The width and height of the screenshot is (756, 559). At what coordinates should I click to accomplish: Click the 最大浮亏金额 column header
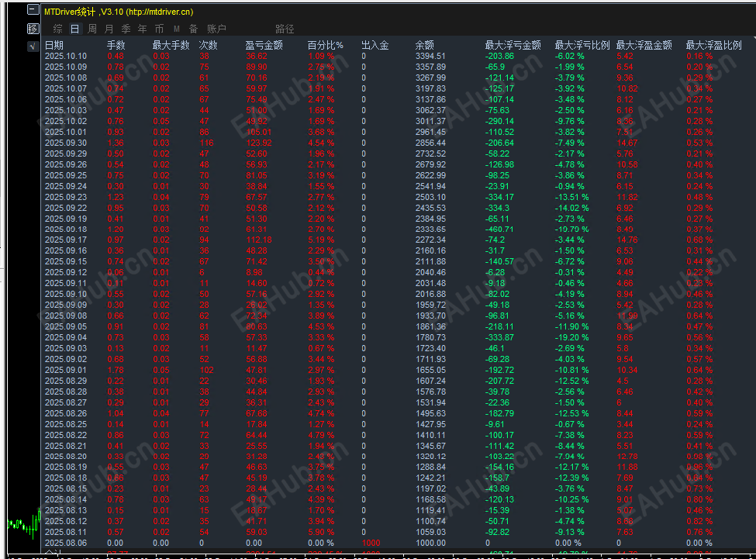[513, 45]
